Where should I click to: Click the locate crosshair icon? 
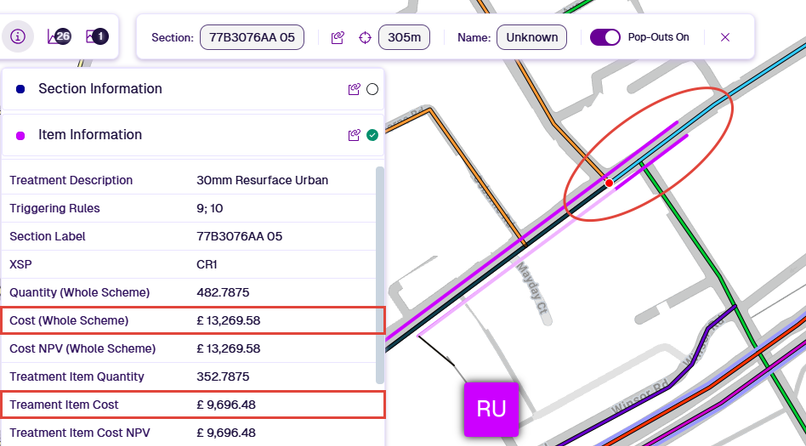pyautogui.click(x=365, y=38)
